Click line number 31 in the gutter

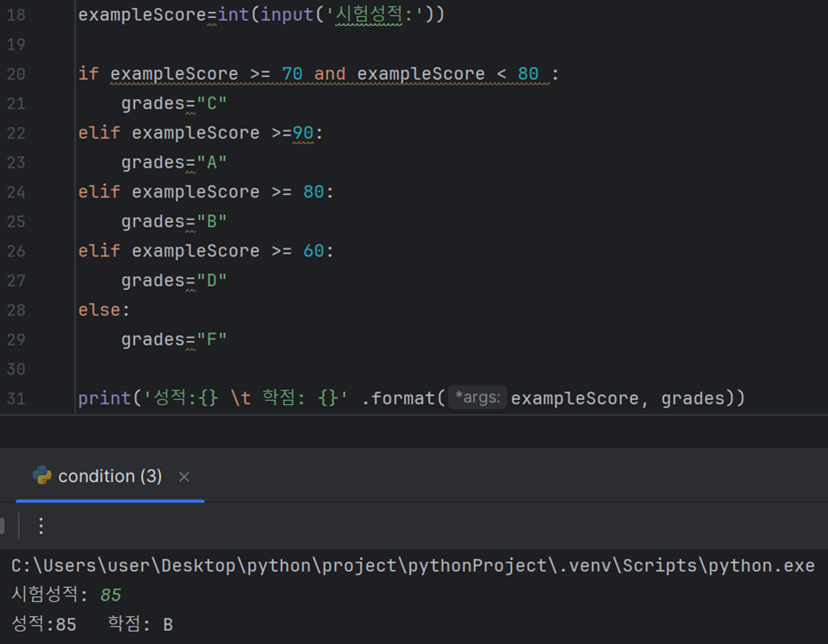click(16, 398)
